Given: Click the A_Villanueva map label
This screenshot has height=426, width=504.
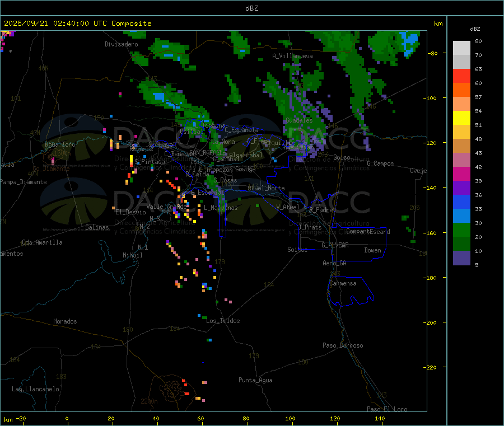Looking at the screenshot, I should (292, 56).
